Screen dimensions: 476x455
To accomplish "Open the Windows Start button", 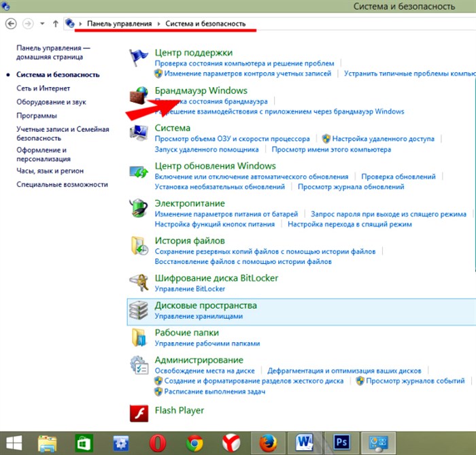I will coord(14,443).
